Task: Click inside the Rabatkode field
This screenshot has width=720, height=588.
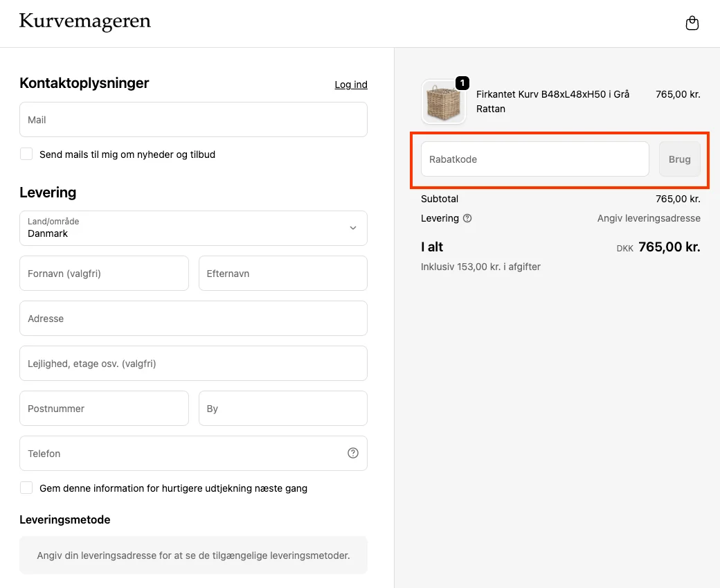Action: click(533, 159)
